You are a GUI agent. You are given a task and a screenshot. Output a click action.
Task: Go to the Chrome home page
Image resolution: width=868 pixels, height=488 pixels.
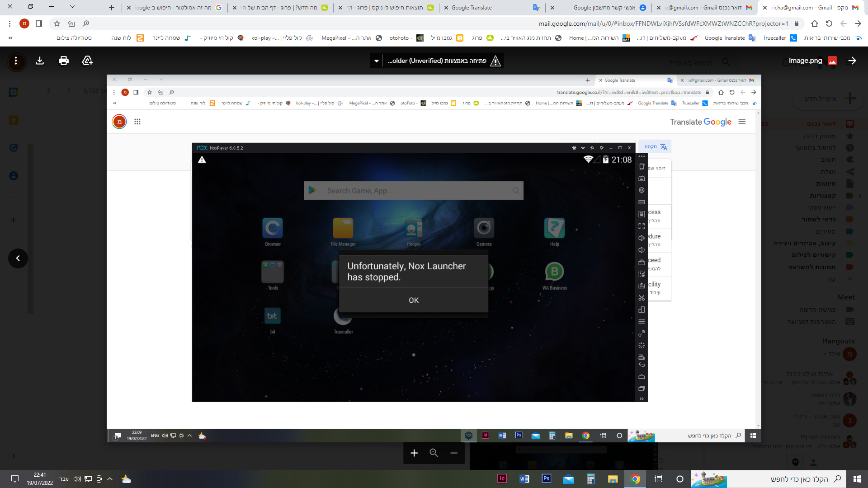(x=815, y=23)
